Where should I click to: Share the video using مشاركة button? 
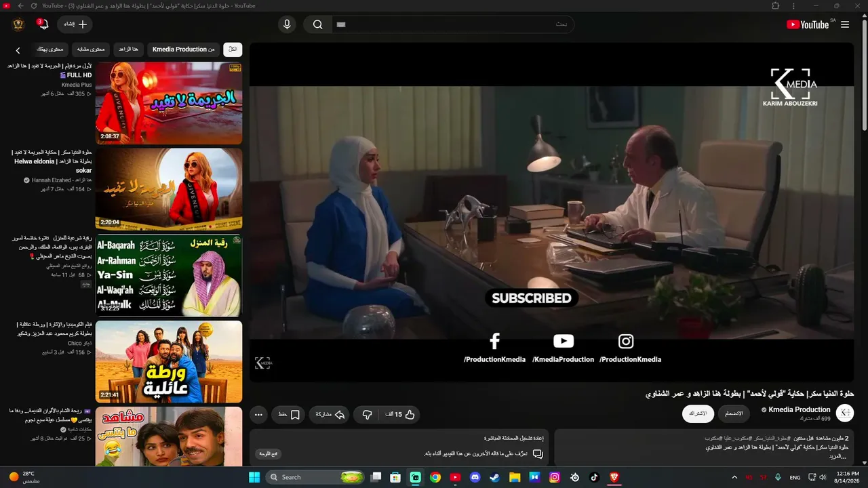(x=329, y=415)
